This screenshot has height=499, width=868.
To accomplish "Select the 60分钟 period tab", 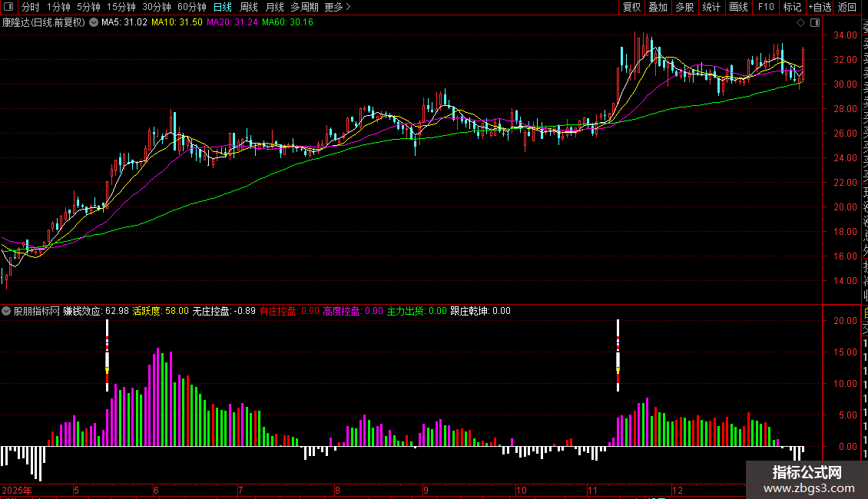I will (x=192, y=7).
